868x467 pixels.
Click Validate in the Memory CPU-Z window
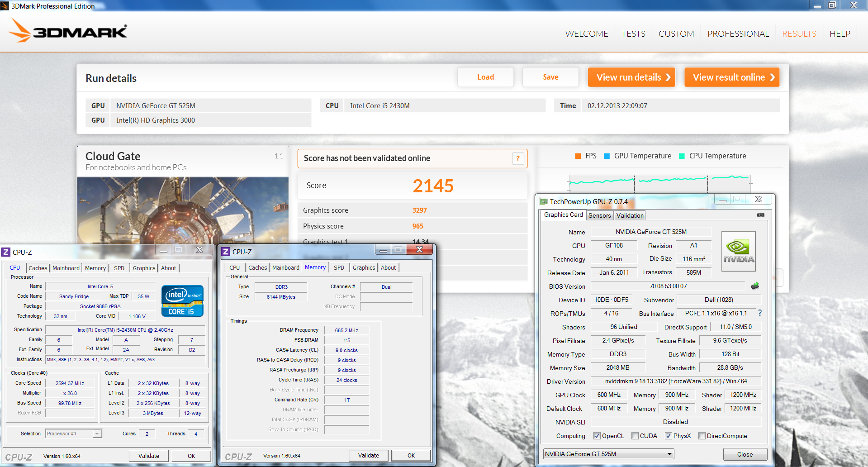369,455
